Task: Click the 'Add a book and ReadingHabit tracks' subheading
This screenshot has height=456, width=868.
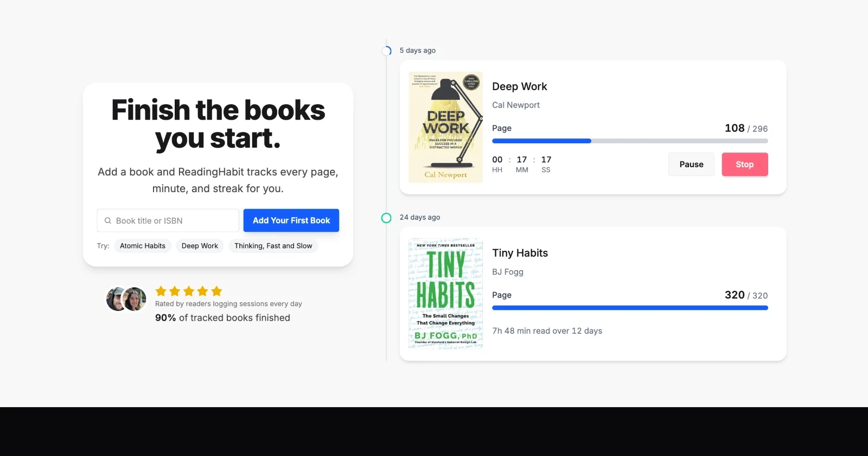Action: point(218,180)
